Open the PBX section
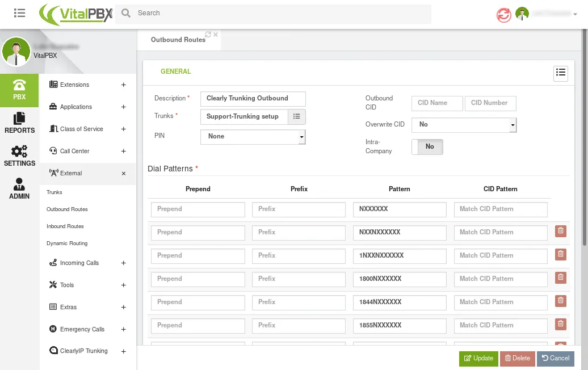This screenshot has width=588, height=370. click(x=19, y=90)
